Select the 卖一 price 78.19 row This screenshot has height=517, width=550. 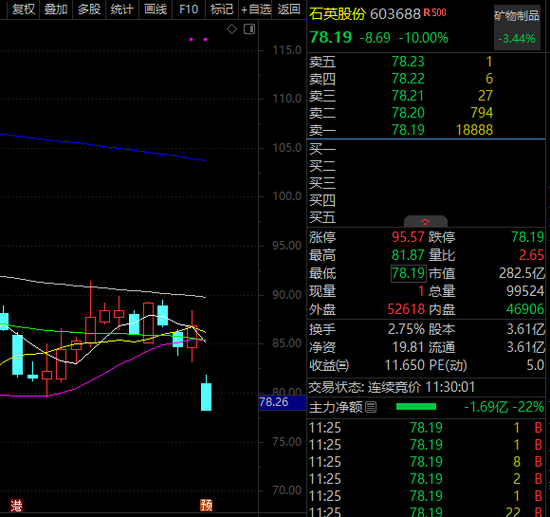coord(426,130)
